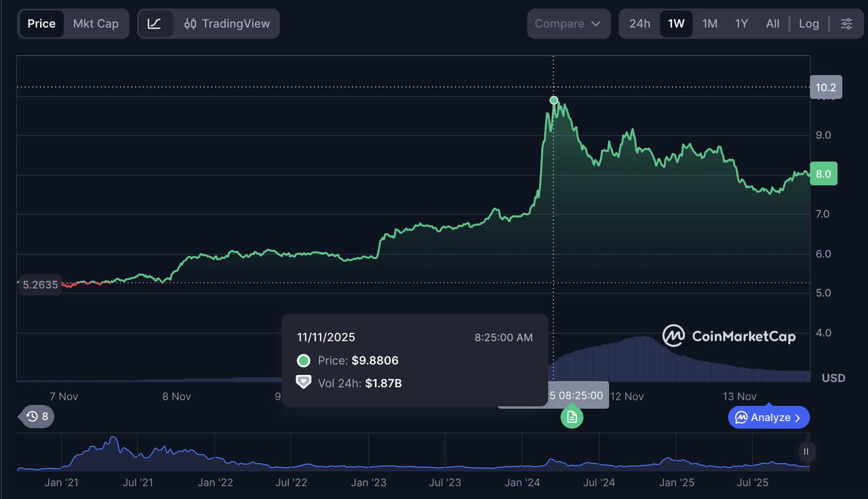
Task: Click the pause handle on range navigator
Action: pos(806,452)
